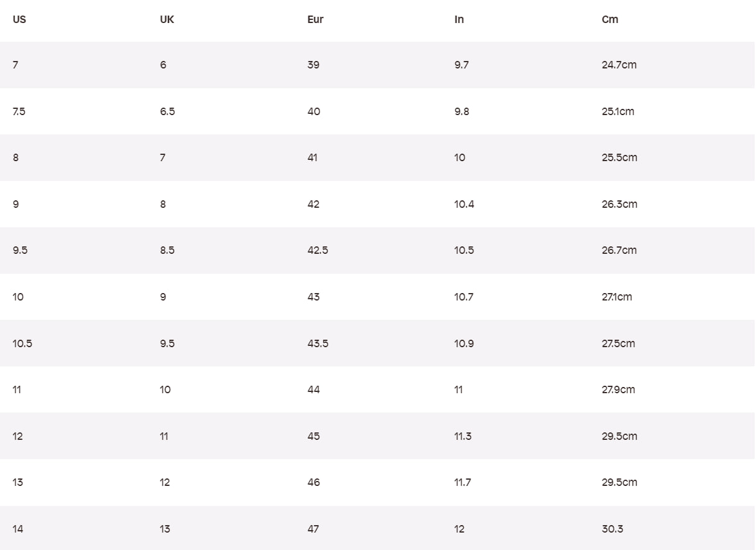Click the 27.9cm measurement cell
This screenshot has width=756, height=550.
pyautogui.click(x=619, y=389)
